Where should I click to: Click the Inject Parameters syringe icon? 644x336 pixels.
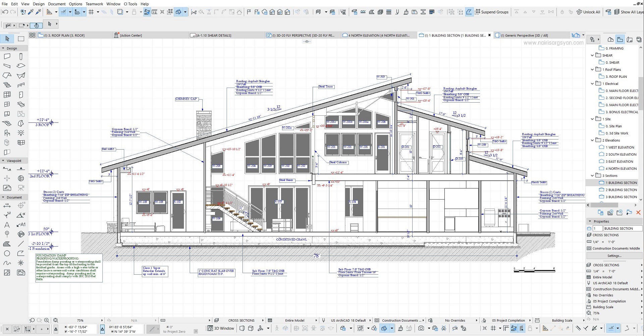(38, 12)
